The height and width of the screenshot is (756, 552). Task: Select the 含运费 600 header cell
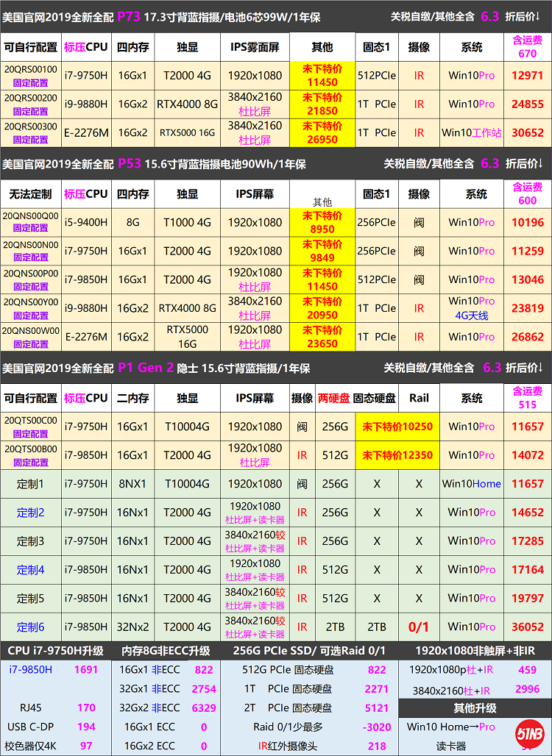tap(528, 194)
